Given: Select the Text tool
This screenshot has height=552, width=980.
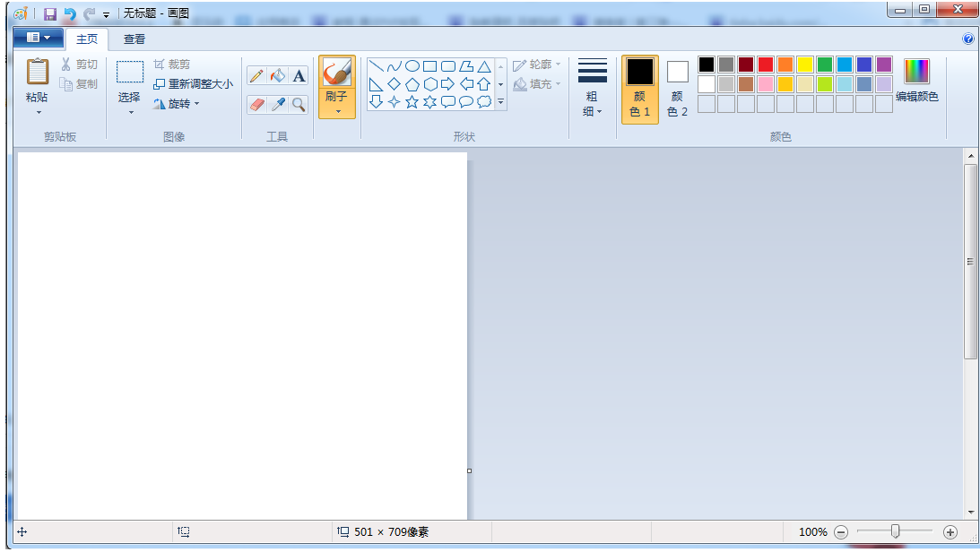Looking at the screenshot, I should tap(299, 76).
